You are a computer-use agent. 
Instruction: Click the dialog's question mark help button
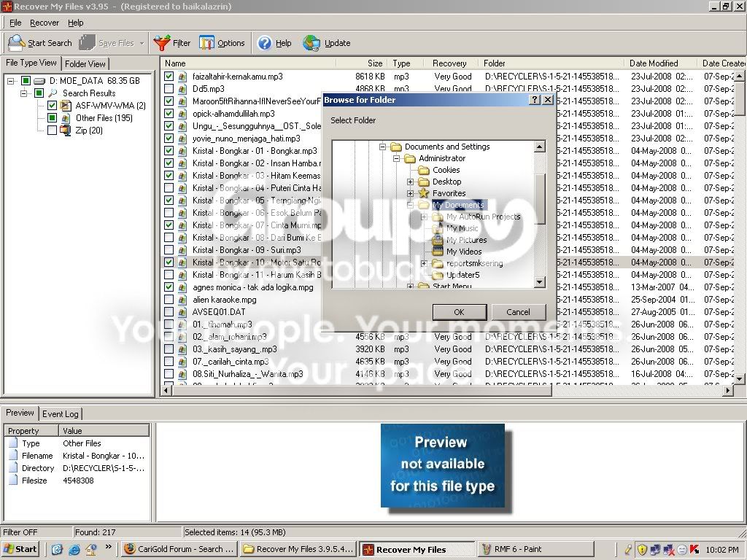tap(535, 99)
